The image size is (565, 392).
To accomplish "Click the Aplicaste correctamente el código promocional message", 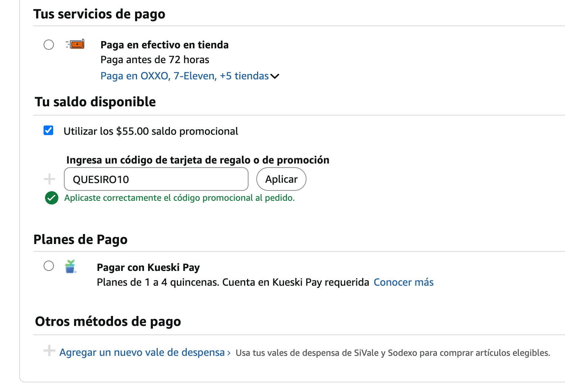I will pos(179,198).
